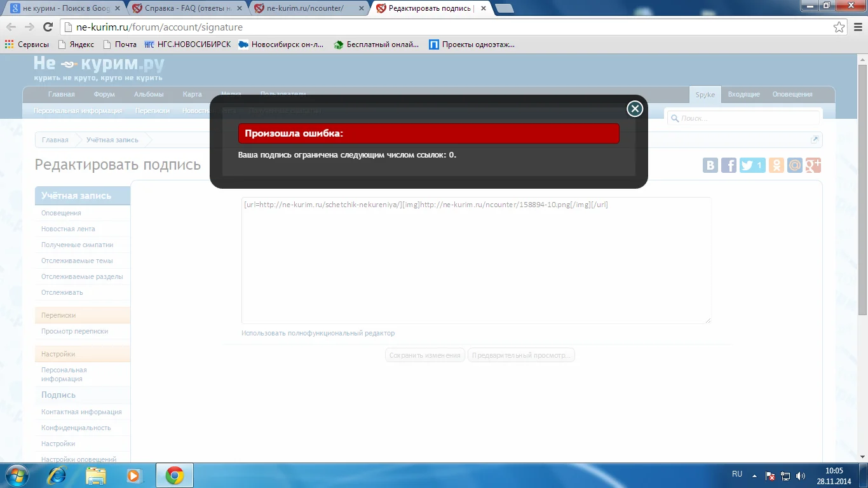The image size is (868, 488).
Task: Open the Просмотр переписки sidebar link
Action: (x=74, y=331)
